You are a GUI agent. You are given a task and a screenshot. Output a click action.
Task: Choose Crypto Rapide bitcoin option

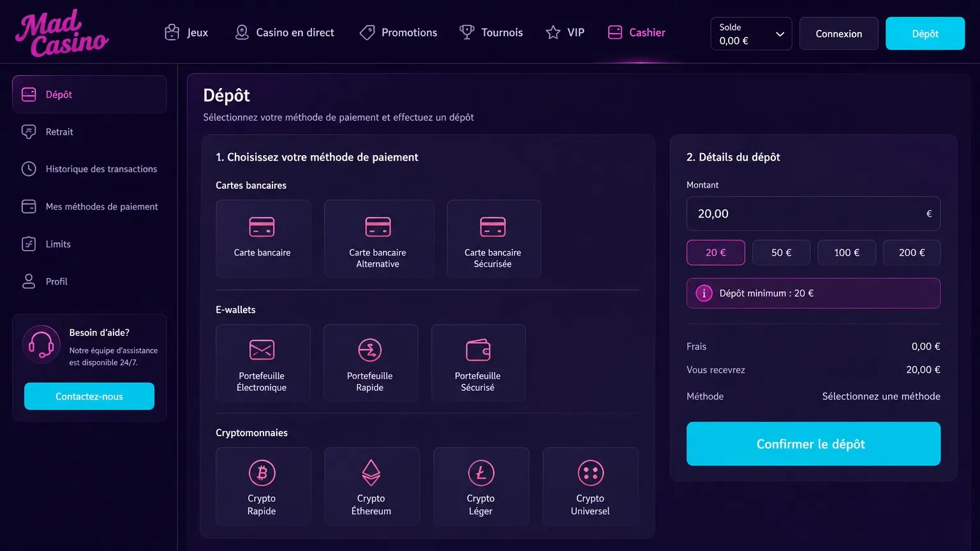point(264,487)
